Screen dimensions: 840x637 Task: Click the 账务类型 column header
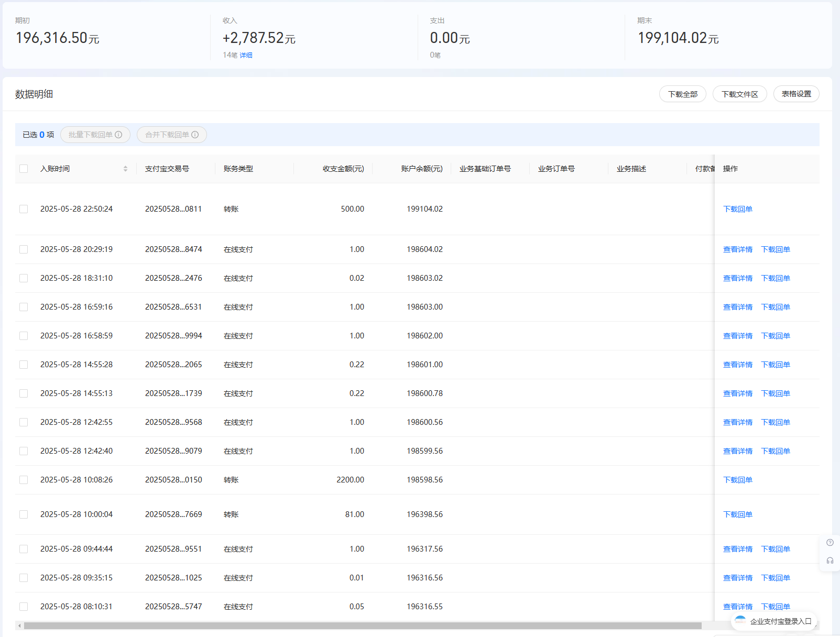click(x=238, y=169)
